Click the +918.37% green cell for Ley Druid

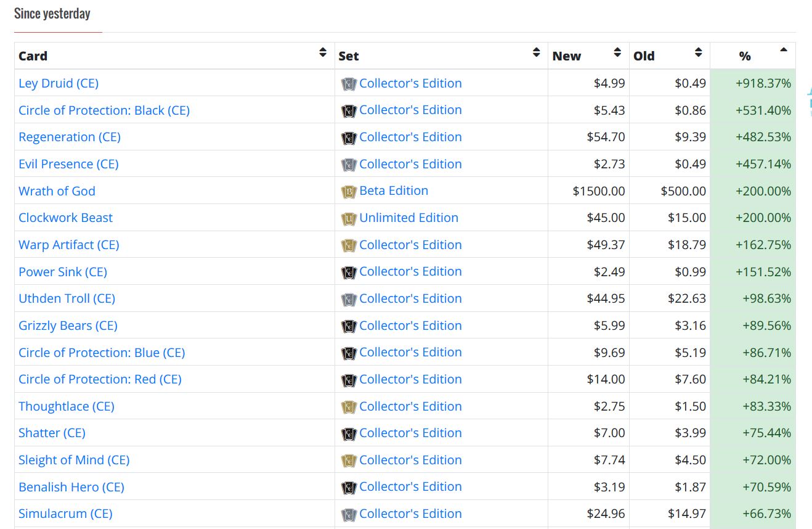pyautogui.click(x=763, y=83)
